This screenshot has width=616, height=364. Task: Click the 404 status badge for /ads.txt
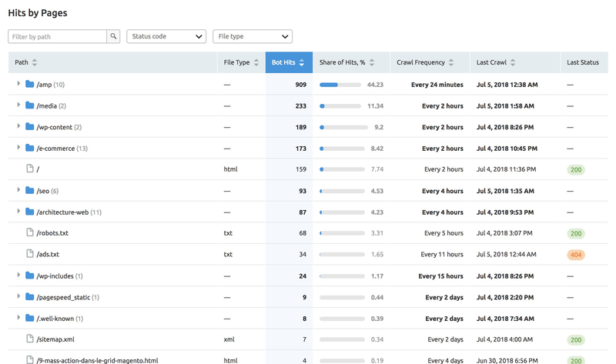click(575, 255)
